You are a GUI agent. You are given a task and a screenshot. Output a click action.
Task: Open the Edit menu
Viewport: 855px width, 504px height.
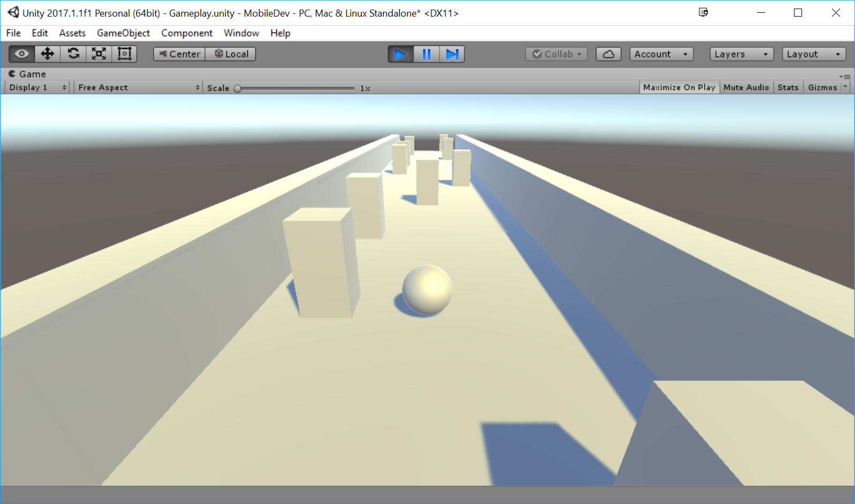[x=40, y=33]
